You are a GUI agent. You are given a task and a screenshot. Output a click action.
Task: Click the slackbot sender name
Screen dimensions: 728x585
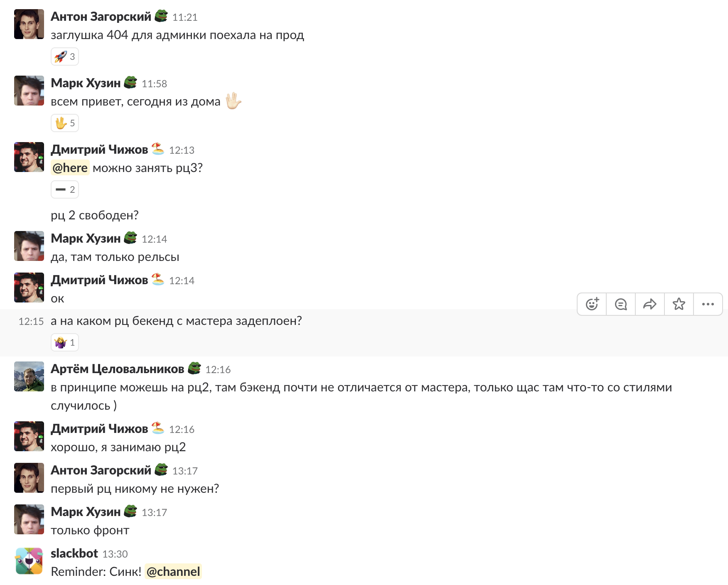pyautogui.click(x=74, y=553)
